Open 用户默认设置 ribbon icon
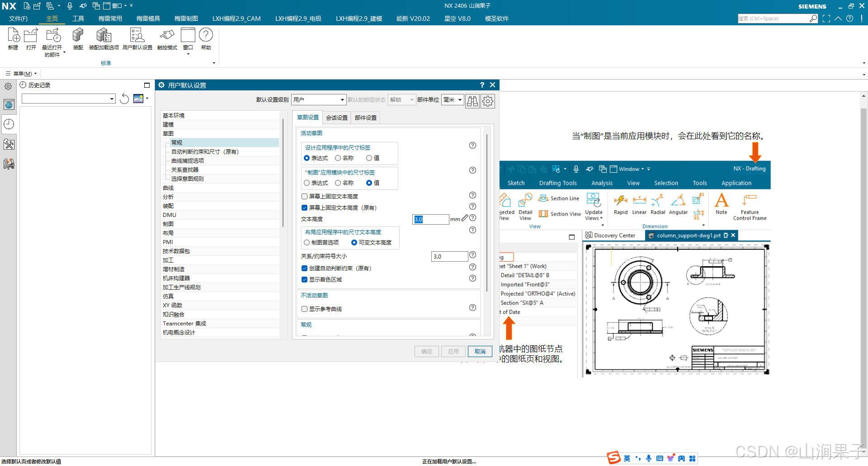Screen dimensions: 868x466 click(x=137, y=35)
